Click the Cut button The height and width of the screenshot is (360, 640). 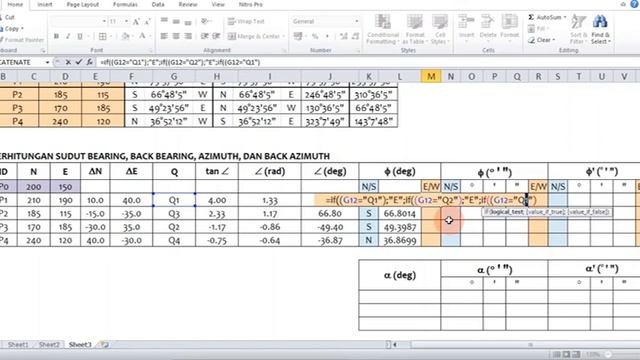click(8, 18)
